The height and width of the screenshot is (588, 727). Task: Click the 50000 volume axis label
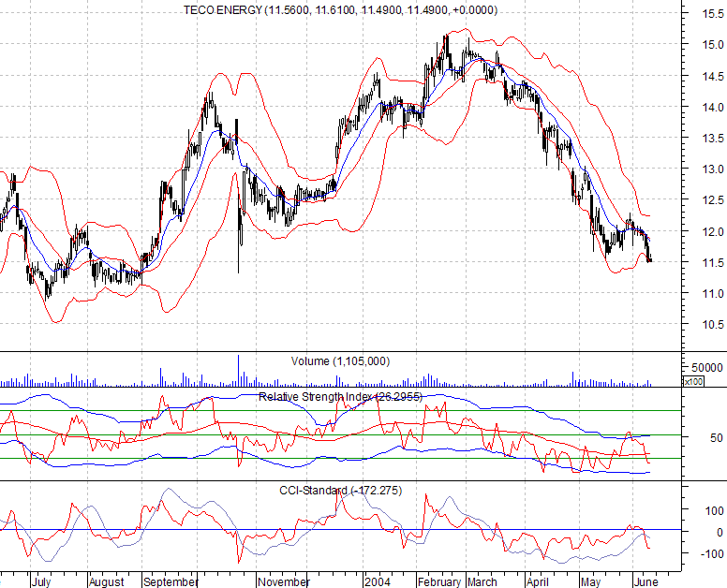705,368
